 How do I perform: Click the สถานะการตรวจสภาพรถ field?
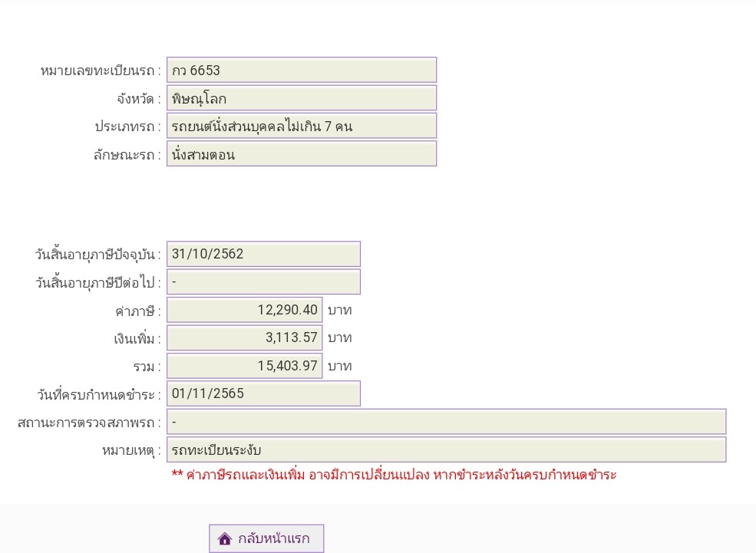tap(447, 422)
